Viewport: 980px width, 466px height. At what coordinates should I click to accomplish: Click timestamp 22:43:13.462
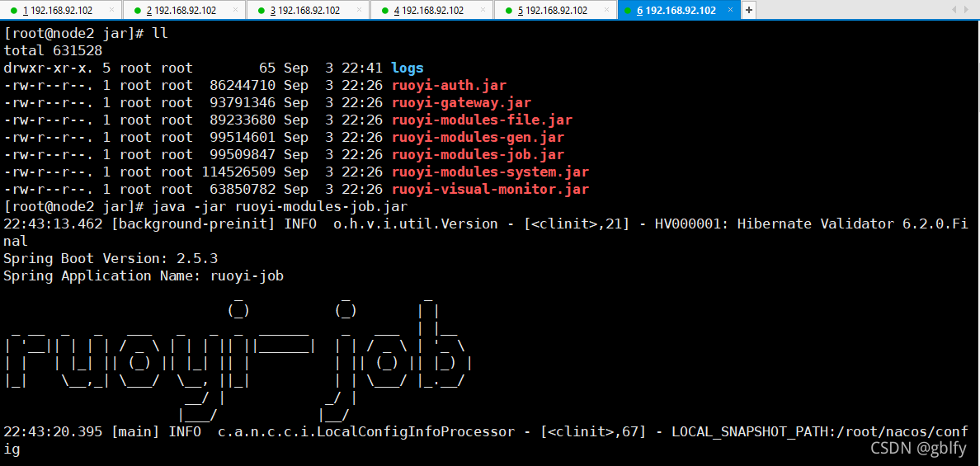(53, 224)
